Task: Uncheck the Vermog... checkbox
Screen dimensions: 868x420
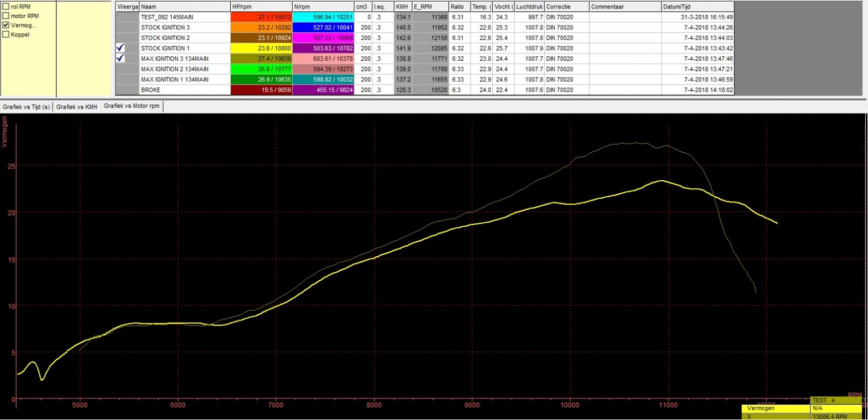Action: tap(6, 25)
